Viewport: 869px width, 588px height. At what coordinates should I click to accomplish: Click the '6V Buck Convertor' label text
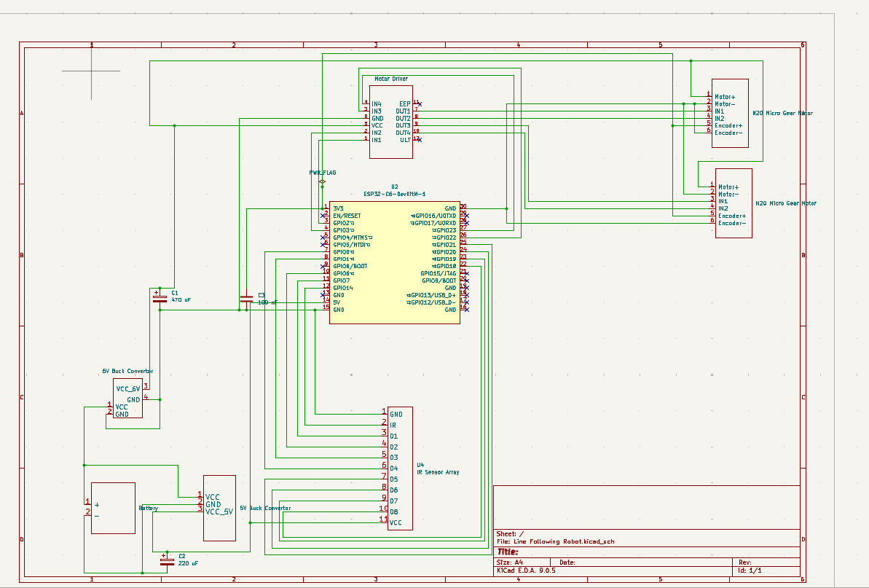127,372
